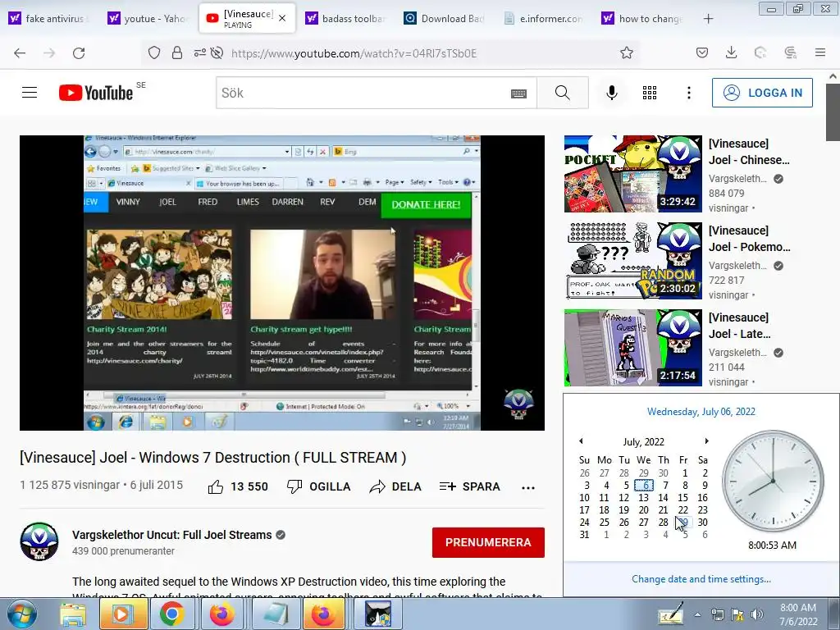This screenshot has height=630, width=840.
Task: Save the video with the SPARA button
Action: point(470,487)
